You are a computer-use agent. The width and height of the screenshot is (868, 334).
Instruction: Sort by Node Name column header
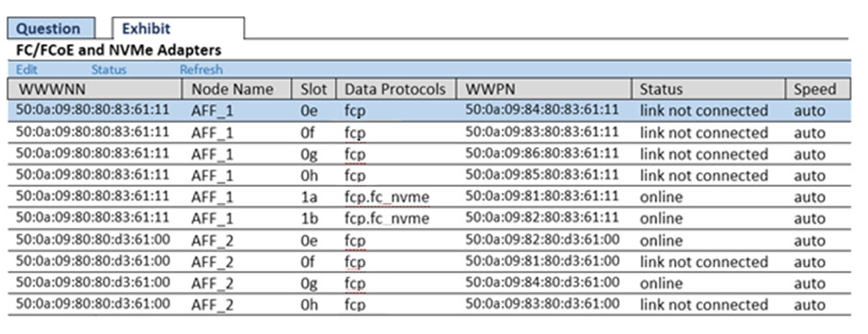[237, 89]
